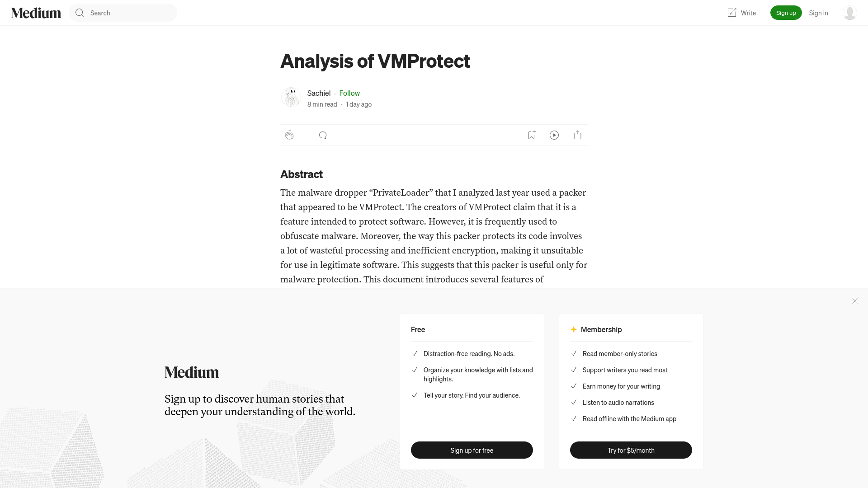
Task: Open the Medium homepage logo link
Action: point(36,13)
